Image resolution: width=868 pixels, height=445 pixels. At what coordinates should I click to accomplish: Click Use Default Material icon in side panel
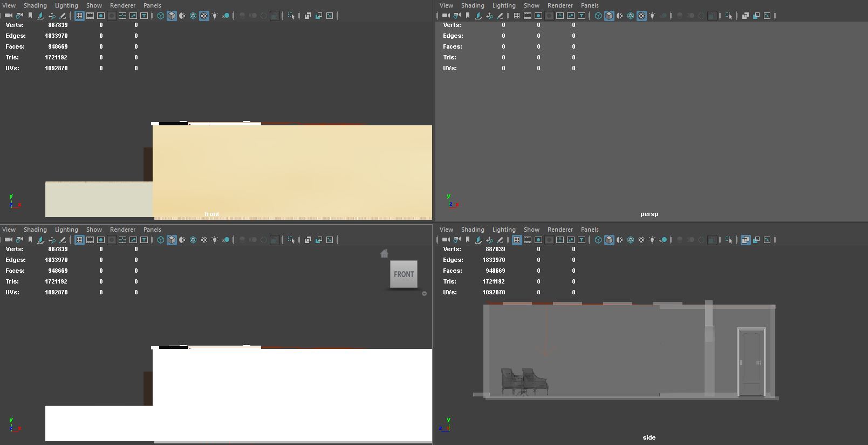pos(620,240)
